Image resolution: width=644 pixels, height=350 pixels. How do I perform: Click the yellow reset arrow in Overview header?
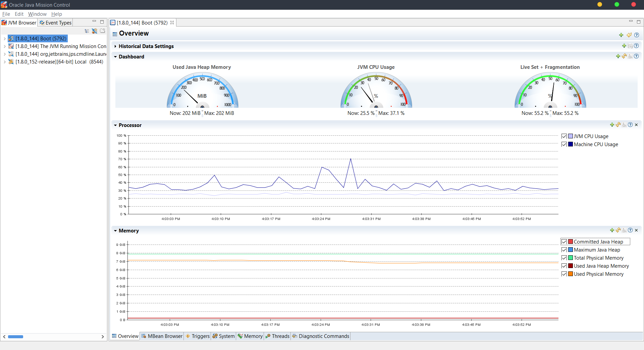(x=629, y=35)
